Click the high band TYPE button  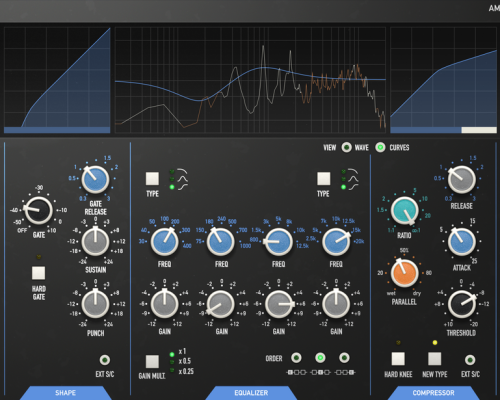point(323,179)
